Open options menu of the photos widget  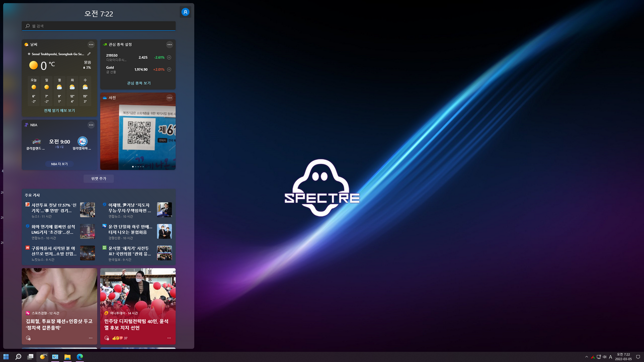click(x=170, y=98)
